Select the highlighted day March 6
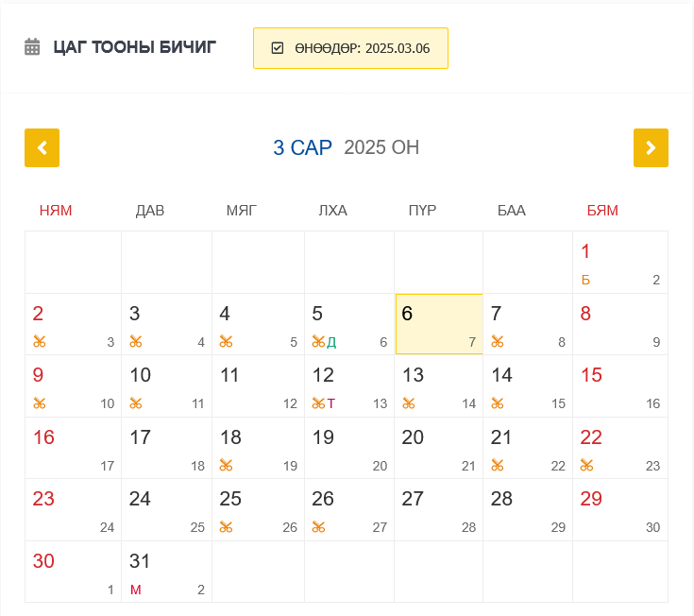The image size is (694, 616). tap(439, 324)
